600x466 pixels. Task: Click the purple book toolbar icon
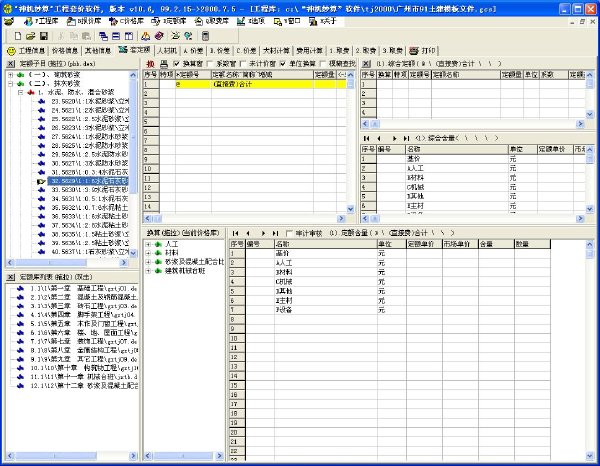159,36
